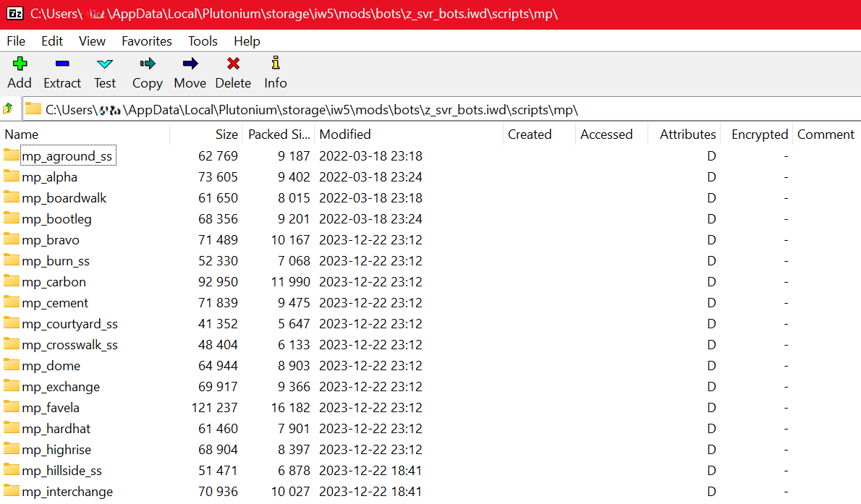Screen dimensions: 861x504
Task: Click the up-one-level folder arrow icon
Action: click(8, 108)
